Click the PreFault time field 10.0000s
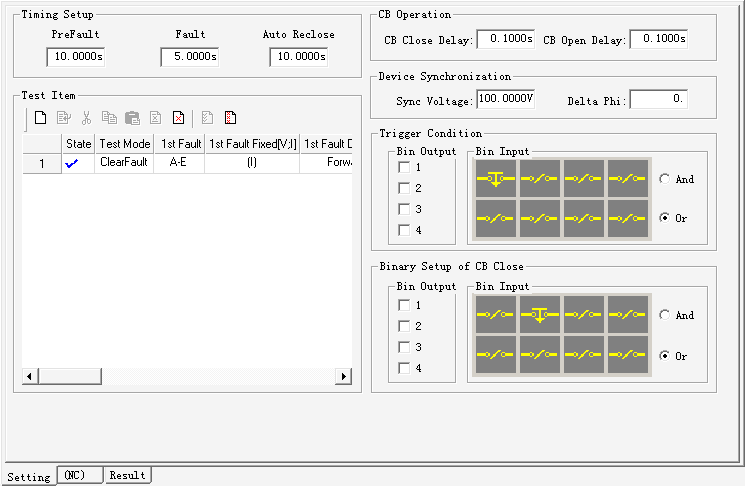Screen dimensions: 745x486 [x=76, y=57]
